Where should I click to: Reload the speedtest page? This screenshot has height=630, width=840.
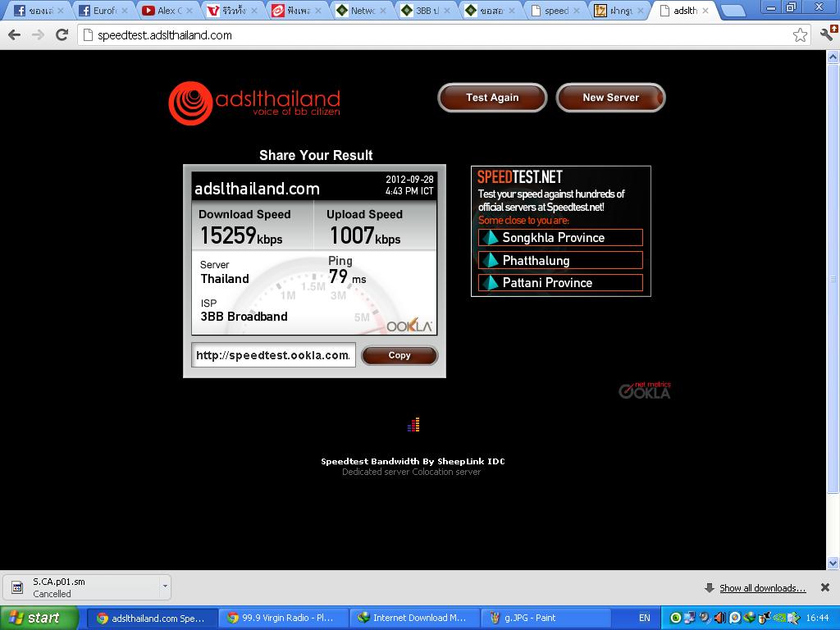point(62,34)
